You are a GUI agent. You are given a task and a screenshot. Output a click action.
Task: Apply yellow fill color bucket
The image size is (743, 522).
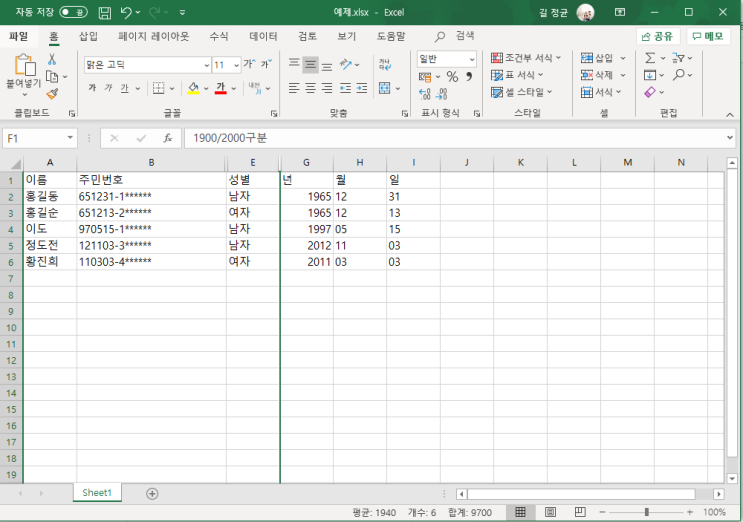tap(193, 88)
